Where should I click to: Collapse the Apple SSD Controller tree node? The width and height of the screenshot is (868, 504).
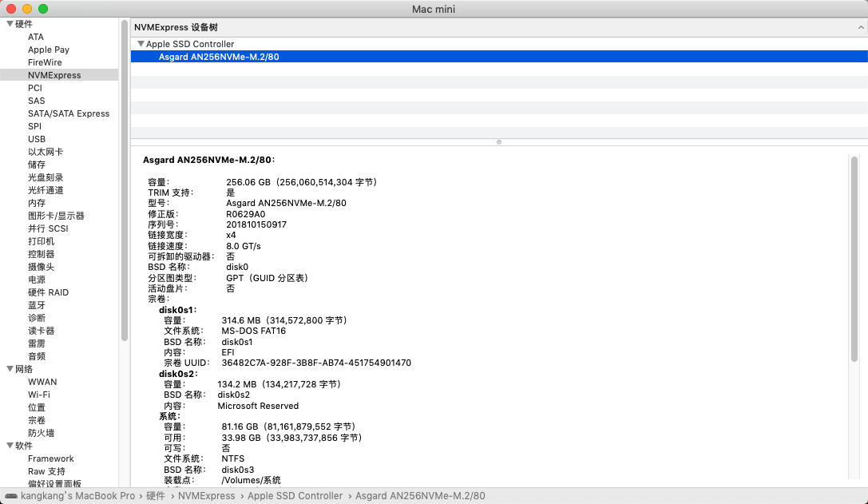click(141, 44)
